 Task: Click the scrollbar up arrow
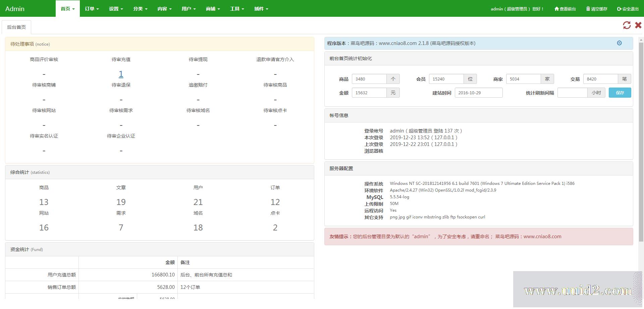641,40
